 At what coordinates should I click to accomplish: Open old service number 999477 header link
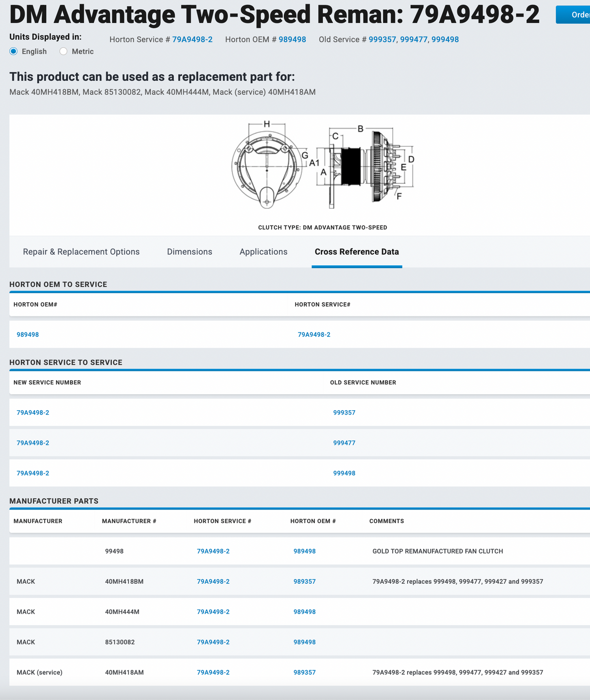click(x=414, y=39)
